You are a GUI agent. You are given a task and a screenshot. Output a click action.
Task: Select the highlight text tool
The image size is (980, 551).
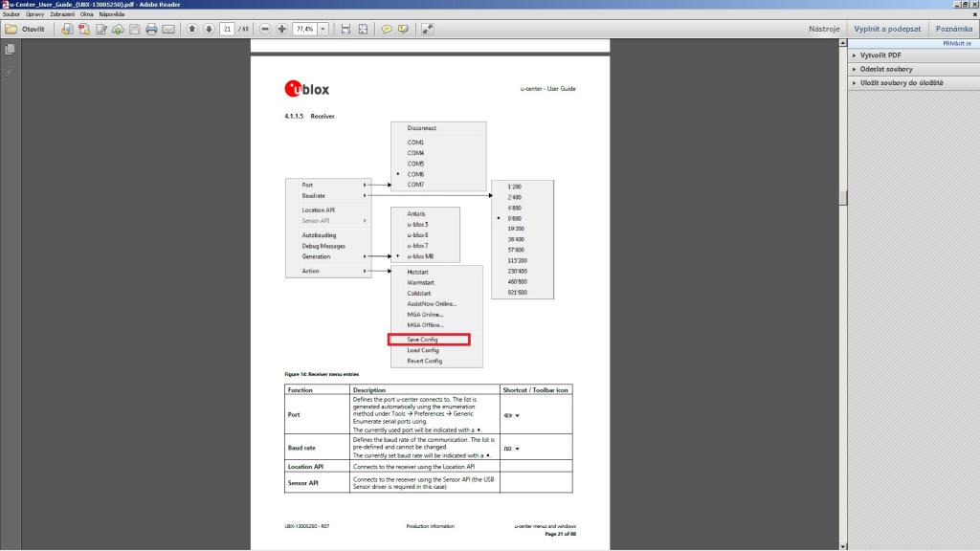pyautogui.click(x=404, y=29)
